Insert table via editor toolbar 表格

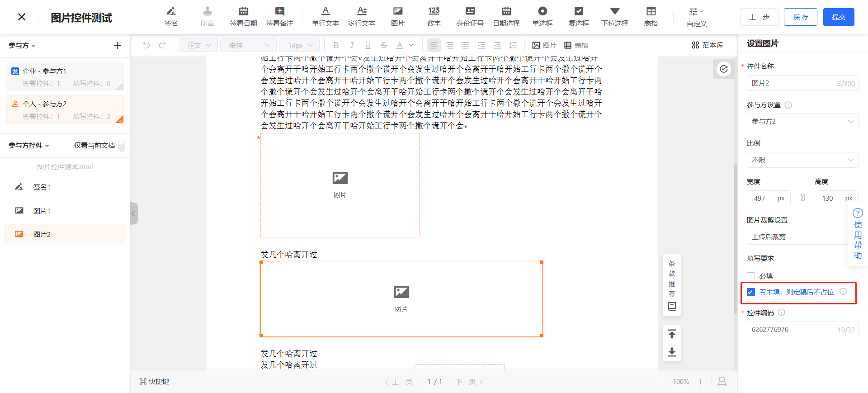pos(576,45)
